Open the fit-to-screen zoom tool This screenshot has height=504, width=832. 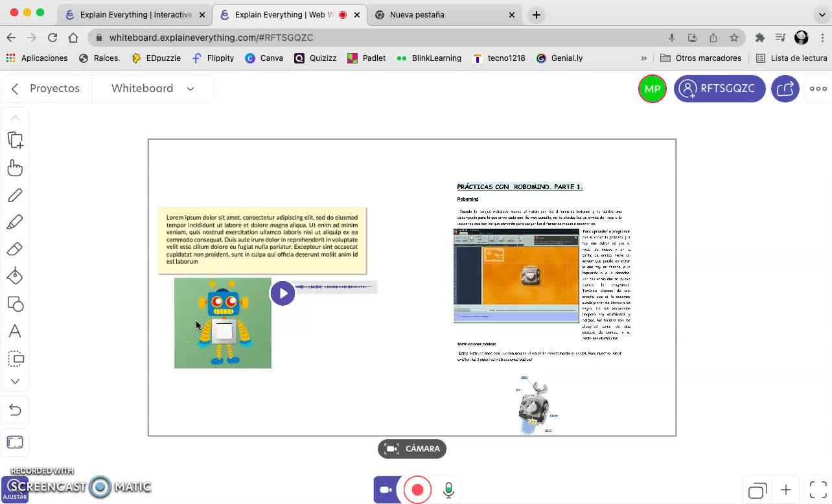[15, 442]
